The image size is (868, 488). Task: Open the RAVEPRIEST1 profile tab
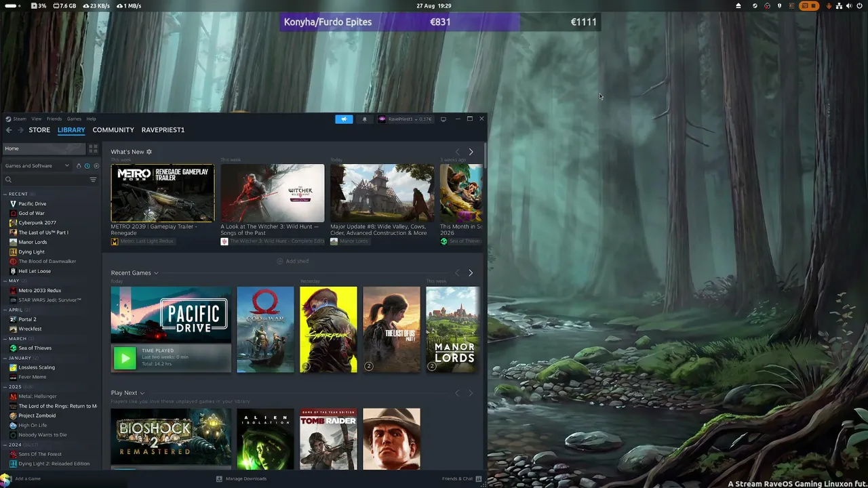pos(163,130)
